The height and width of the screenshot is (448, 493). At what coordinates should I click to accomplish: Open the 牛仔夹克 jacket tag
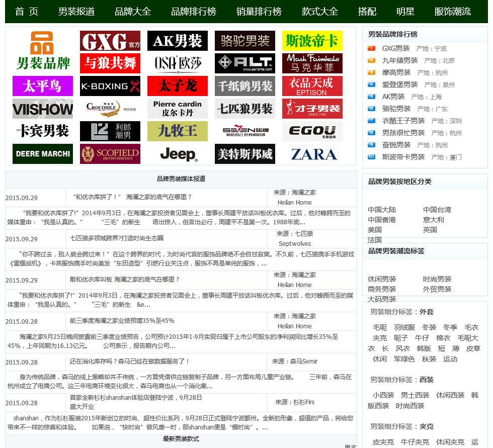pos(415,442)
